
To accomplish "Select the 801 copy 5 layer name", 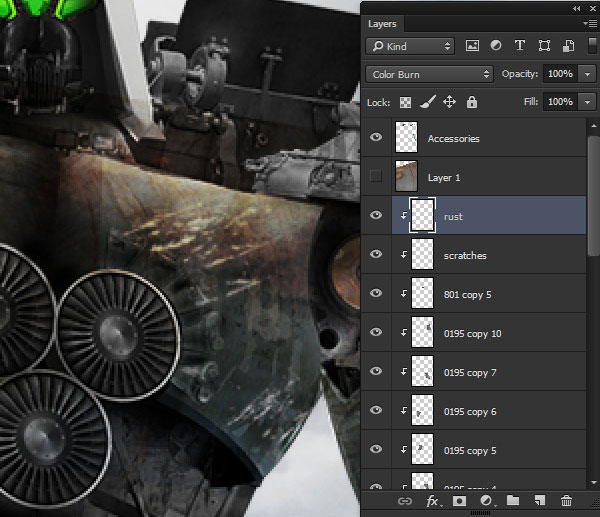I will [x=467, y=295].
